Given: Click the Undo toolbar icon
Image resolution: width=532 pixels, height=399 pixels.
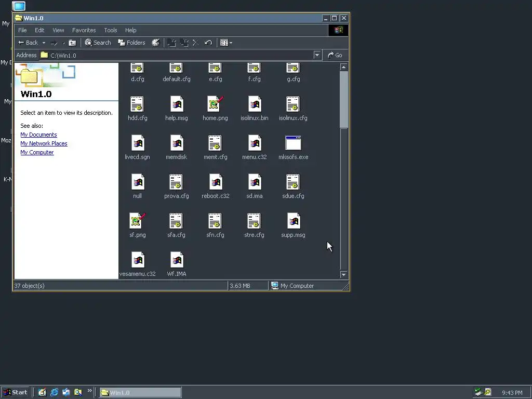Looking at the screenshot, I should pyautogui.click(x=208, y=43).
